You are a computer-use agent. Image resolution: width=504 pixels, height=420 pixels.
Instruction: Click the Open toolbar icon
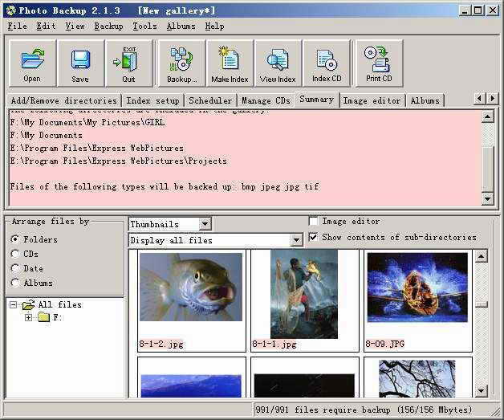(x=32, y=63)
